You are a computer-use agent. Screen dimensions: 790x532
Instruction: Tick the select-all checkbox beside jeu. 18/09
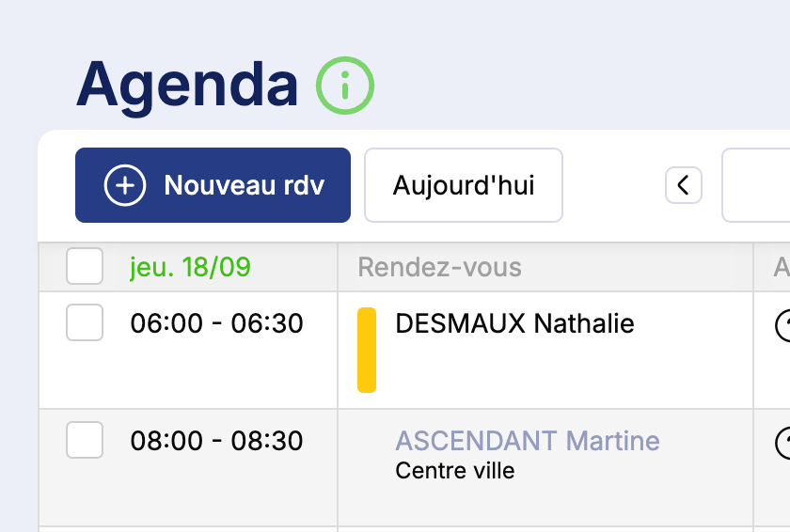[85, 267]
